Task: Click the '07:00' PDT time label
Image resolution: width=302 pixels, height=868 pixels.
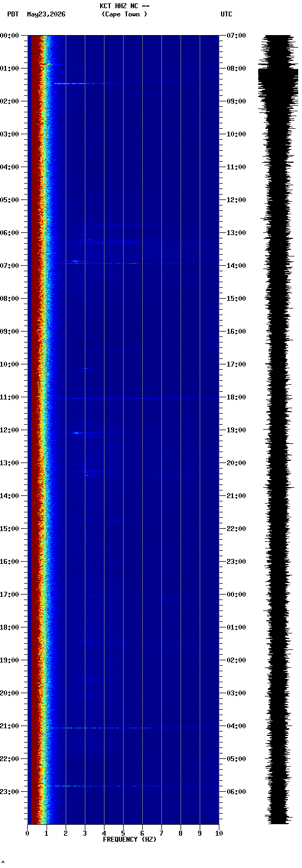Action: point(9,266)
